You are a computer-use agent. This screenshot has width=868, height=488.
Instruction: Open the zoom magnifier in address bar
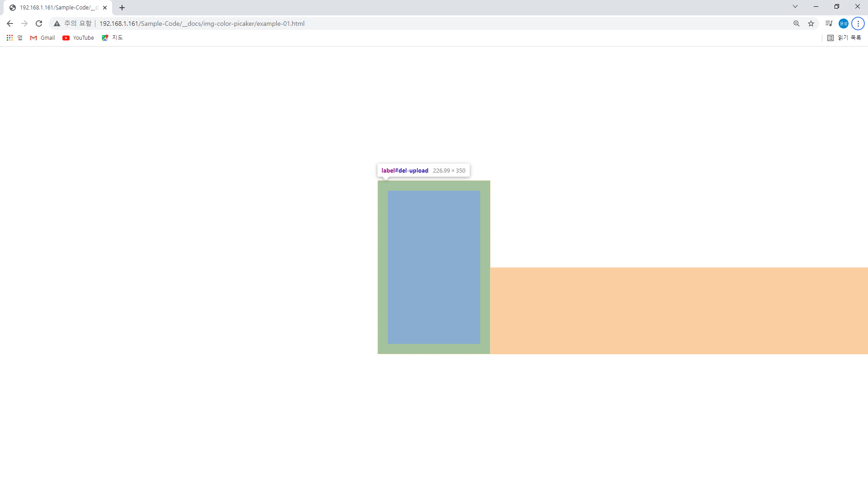796,23
